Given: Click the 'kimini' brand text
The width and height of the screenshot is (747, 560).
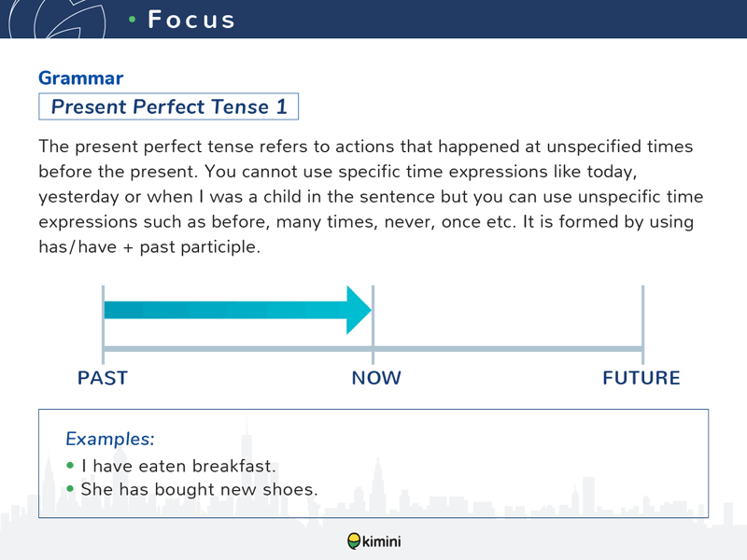Looking at the screenshot, I should point(383,541).
